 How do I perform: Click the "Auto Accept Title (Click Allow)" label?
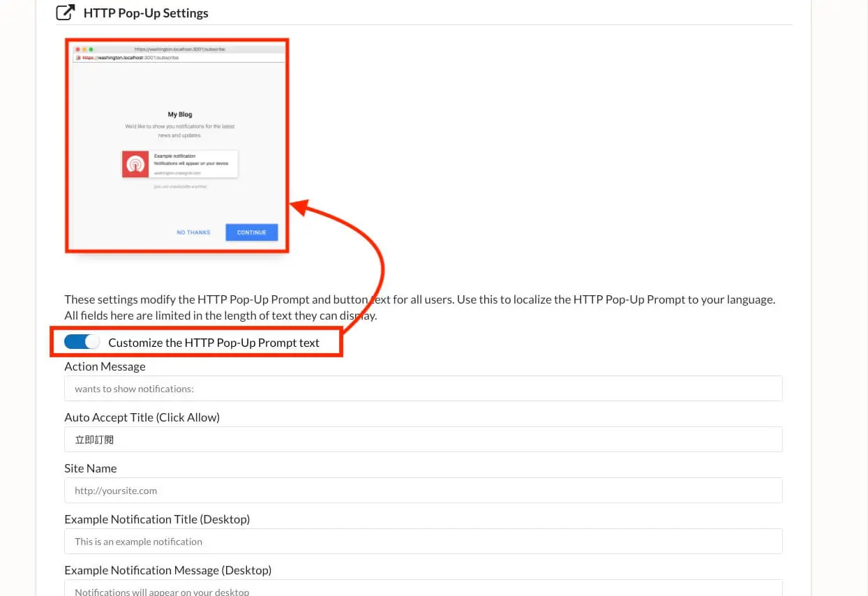click(142, 417)
